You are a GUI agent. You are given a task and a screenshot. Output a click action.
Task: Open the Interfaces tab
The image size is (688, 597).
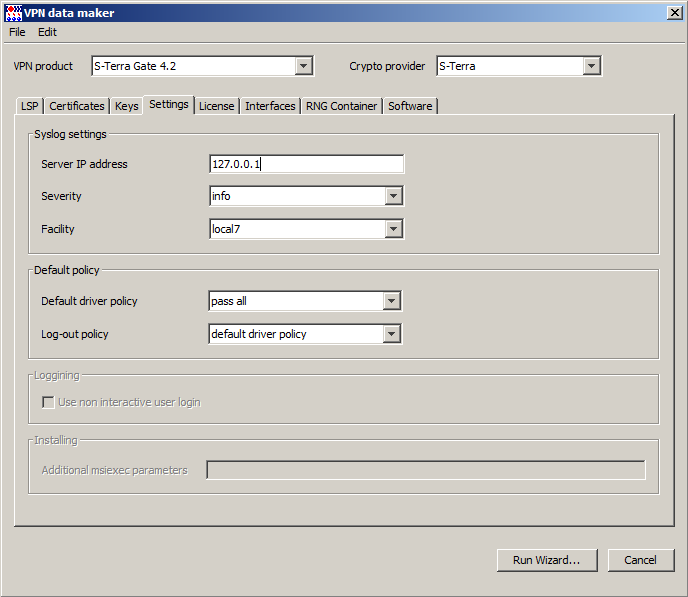tap(270, 106)
